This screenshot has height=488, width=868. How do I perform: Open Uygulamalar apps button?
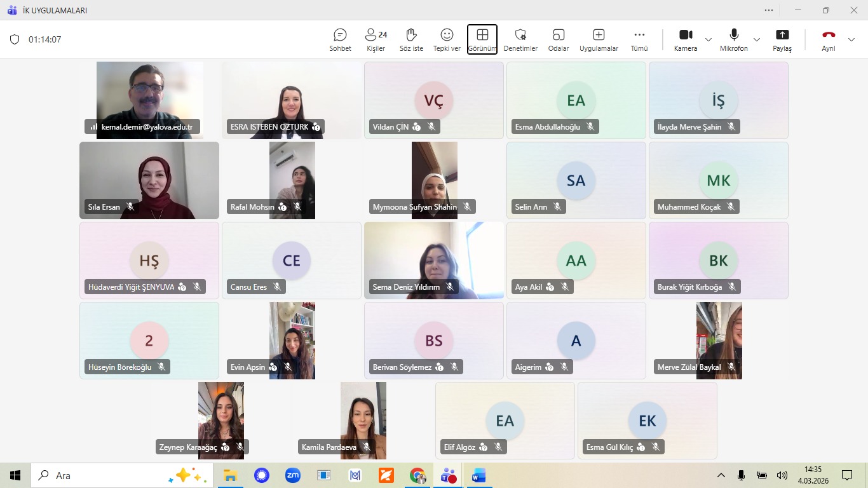pyautogui.click(x=599, y=39)
